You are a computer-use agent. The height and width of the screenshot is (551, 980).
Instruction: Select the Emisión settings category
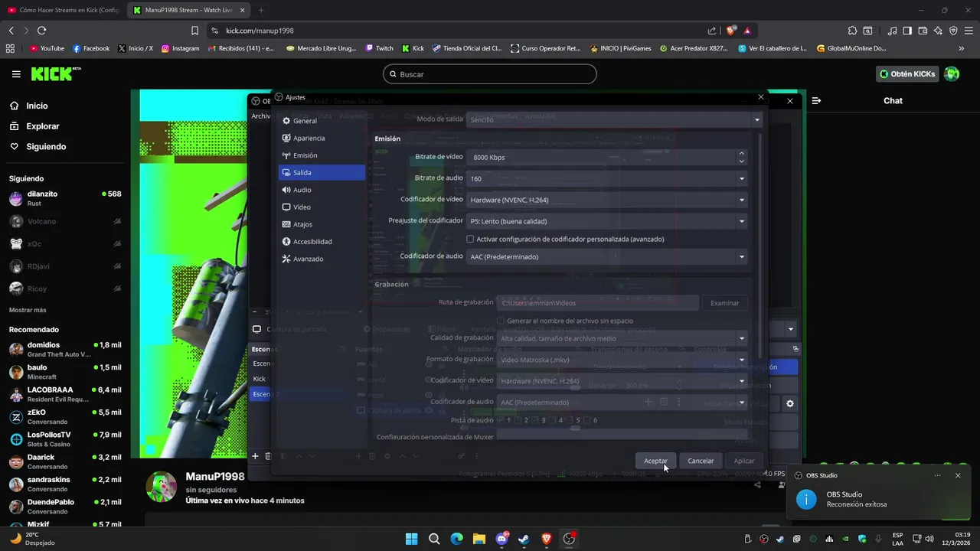(x=322, y=155)
